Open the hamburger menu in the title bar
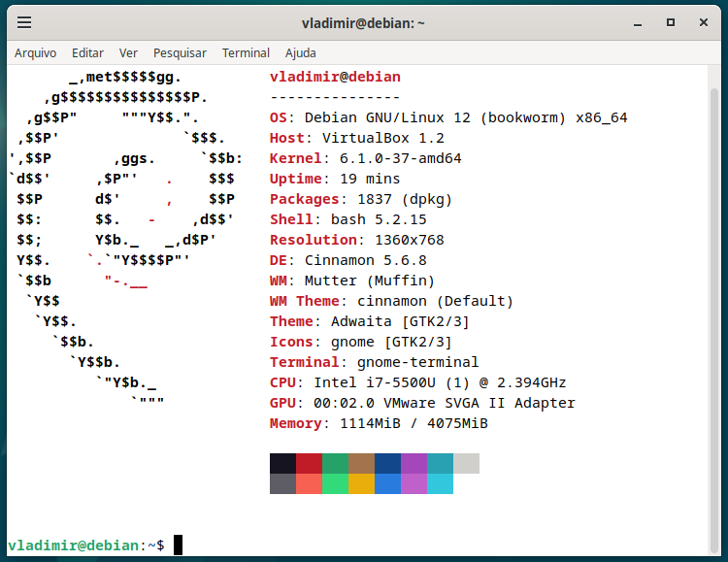 click(24, 22)
